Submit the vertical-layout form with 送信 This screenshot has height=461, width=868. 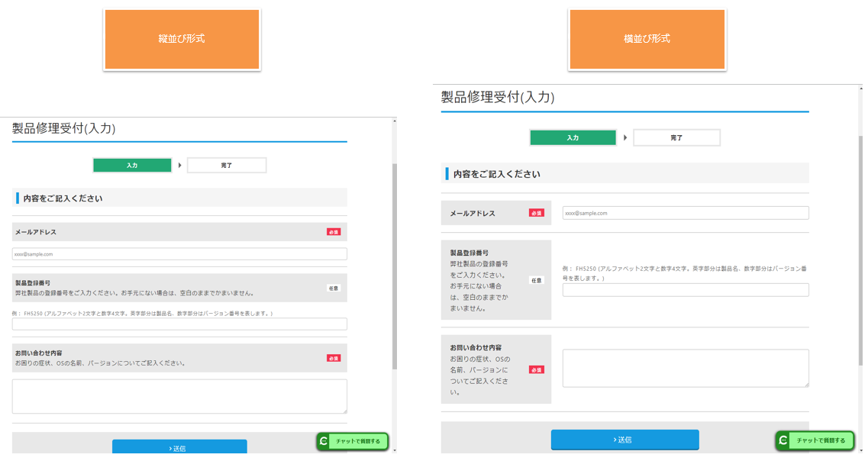click(179, 447)
